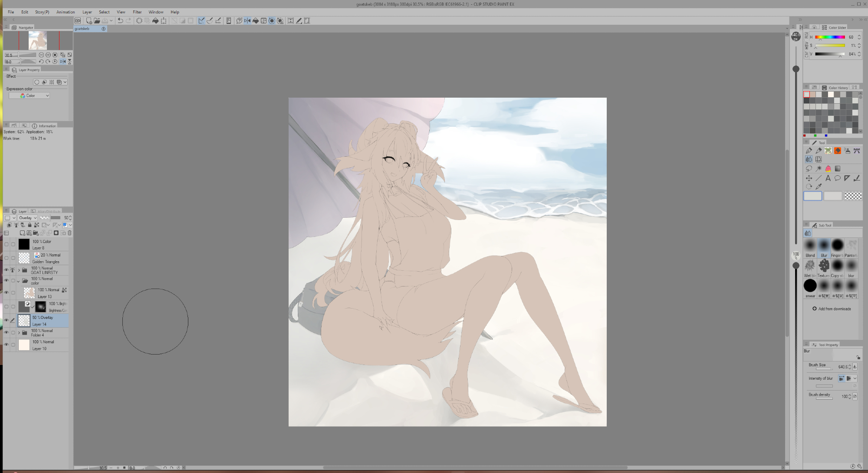The width and height of the screenshot is (868, 473).
Task: Click the delete layer trash icon
Action: pyautogui.click(x=69, y=233)
